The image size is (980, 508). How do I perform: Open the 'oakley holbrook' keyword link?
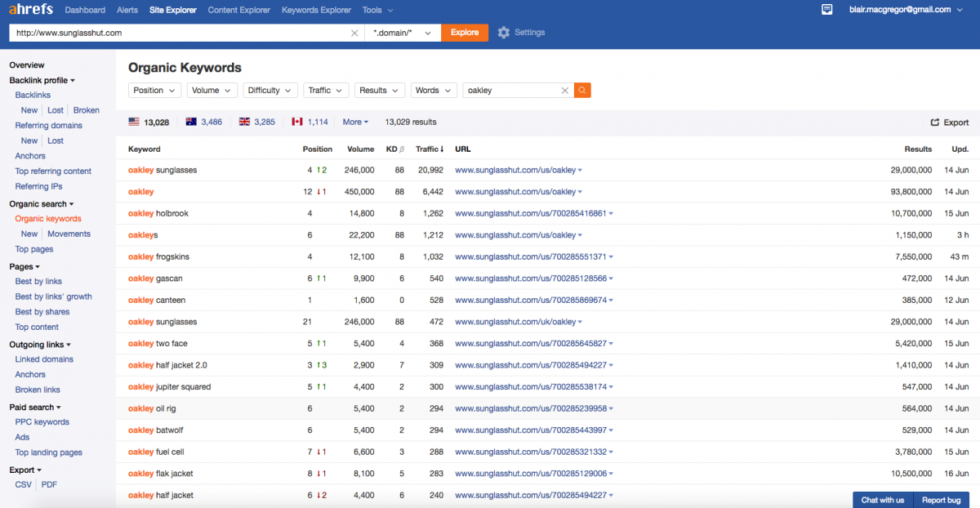click(x=158, y=213)
